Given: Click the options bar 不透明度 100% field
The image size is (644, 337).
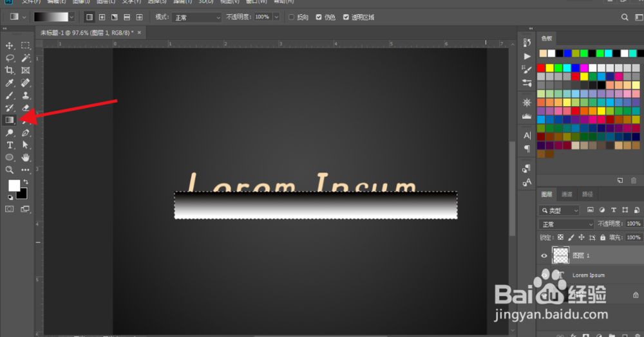Looking at the screenshot, I should pos(263,17).
